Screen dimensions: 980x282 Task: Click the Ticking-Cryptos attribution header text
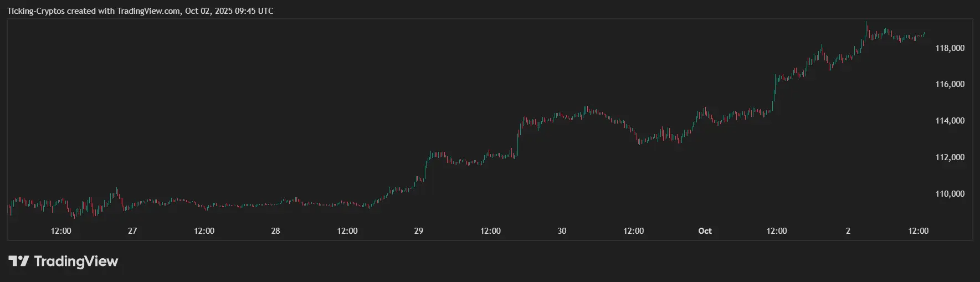tap(140, 11)
